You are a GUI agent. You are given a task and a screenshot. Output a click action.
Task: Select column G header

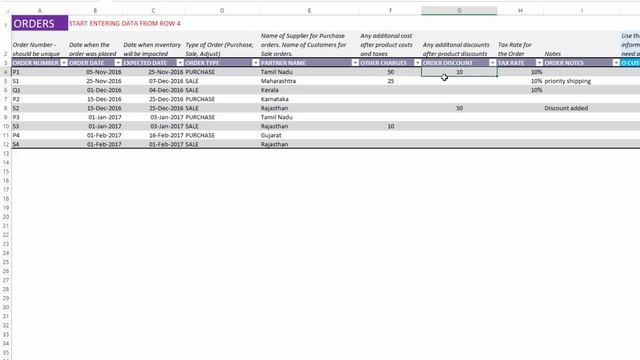[459, 11]
